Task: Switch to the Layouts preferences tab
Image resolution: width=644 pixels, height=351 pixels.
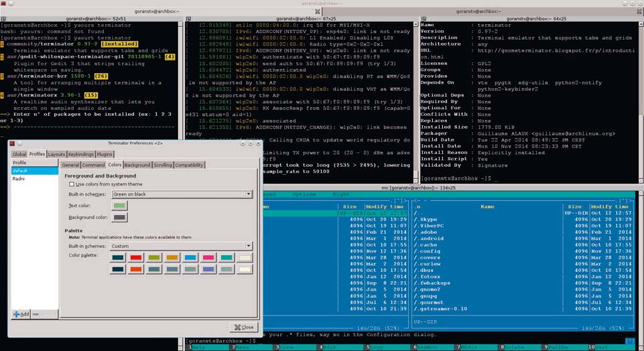Action: click(56, 154)
